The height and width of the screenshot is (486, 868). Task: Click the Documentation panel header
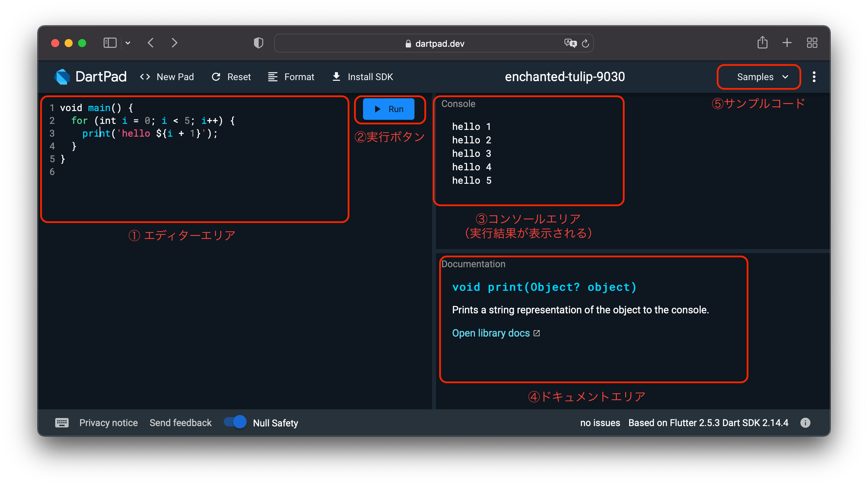tap(473, 264)
